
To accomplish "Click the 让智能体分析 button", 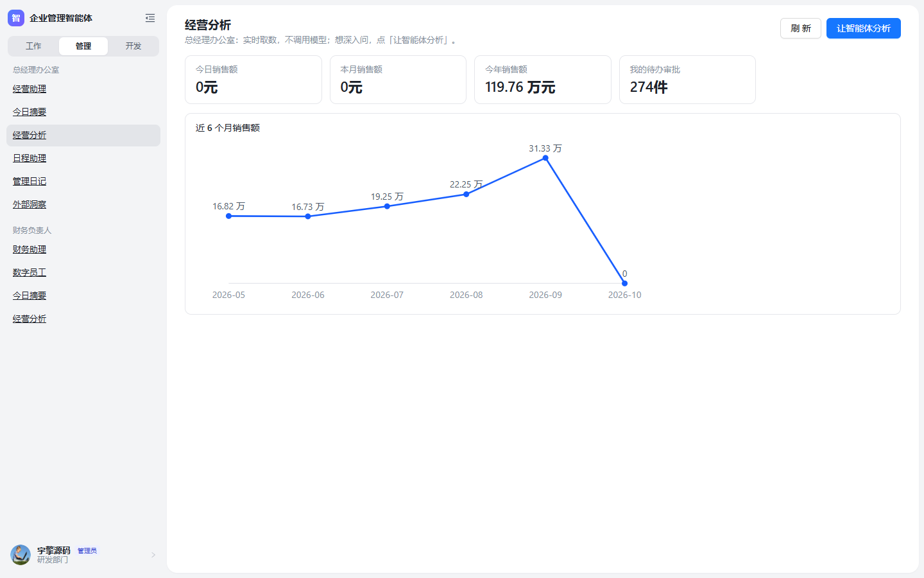I will click(x=864, y=28).
